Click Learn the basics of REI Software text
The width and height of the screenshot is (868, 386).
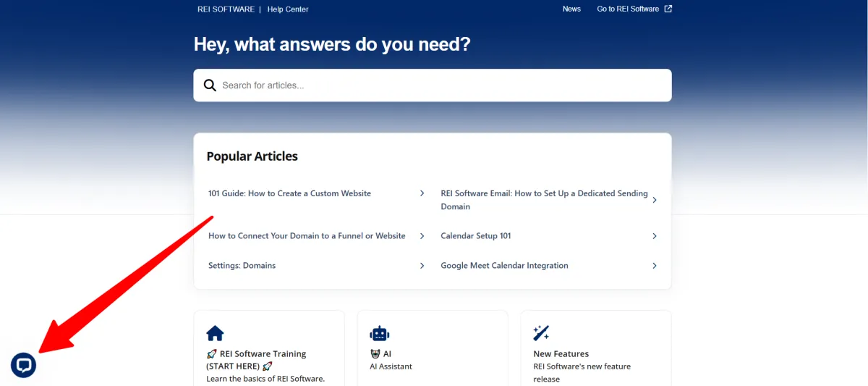[x=265, y=379]
